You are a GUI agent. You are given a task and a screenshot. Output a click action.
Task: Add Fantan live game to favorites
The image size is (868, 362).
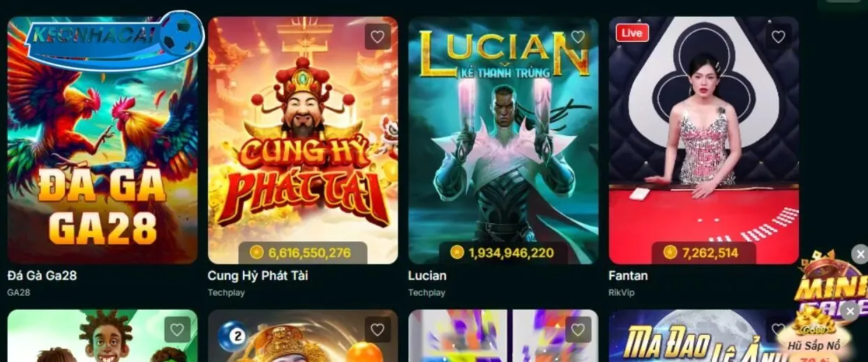778,37
